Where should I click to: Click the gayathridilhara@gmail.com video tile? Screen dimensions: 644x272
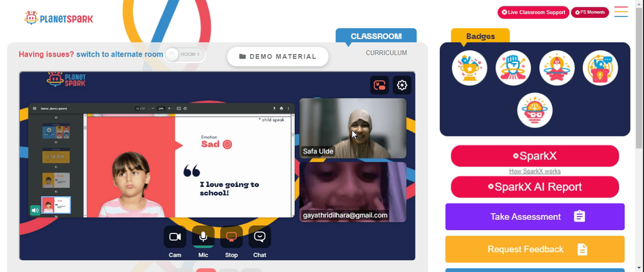click(x=353, y=192)
